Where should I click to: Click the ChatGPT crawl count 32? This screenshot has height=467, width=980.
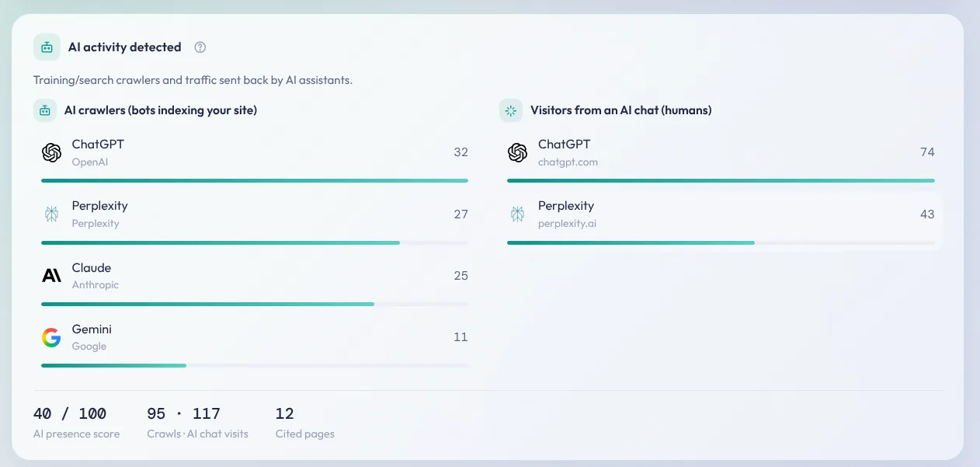[x=461, y=152]
